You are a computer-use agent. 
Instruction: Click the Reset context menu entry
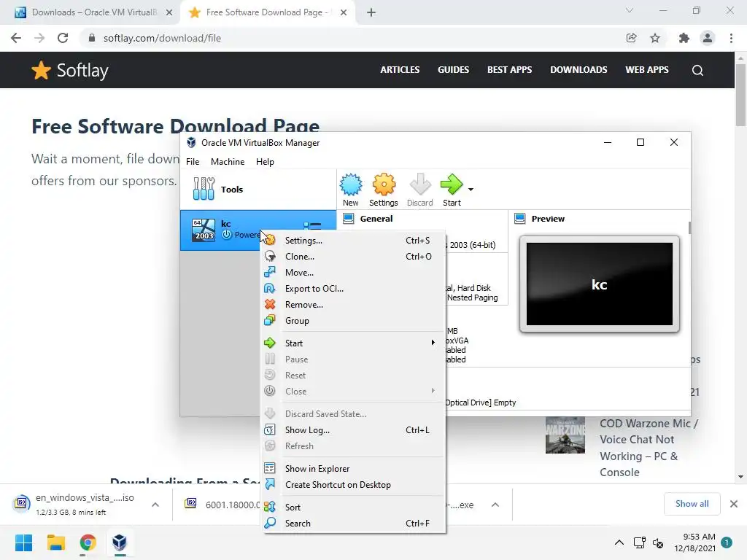[x=354, y=376]
